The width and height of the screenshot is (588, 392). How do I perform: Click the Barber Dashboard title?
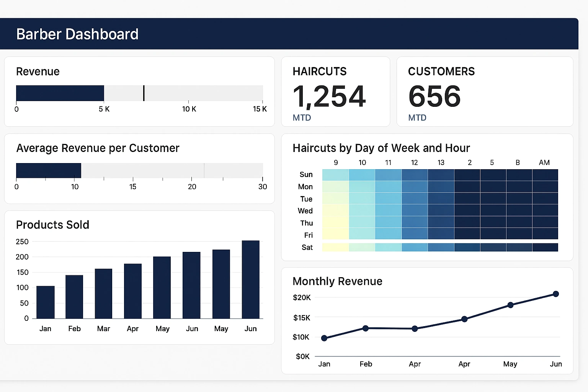[x=77, y=34]
